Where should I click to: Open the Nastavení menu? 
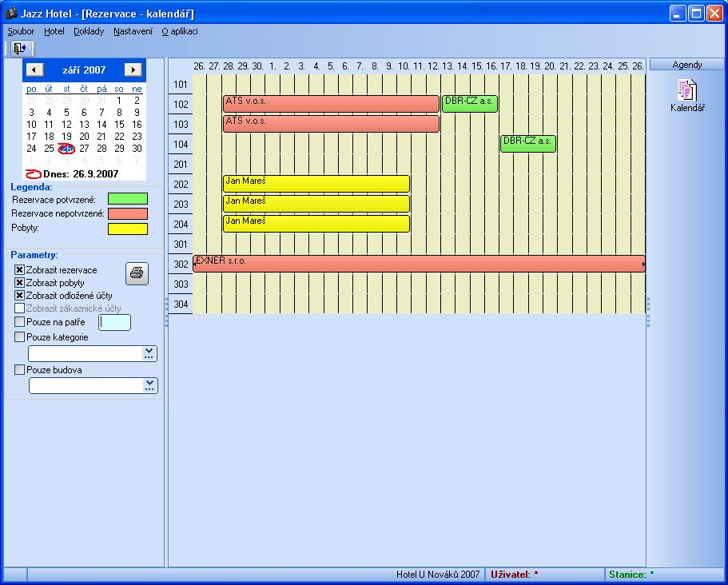pos(133,31)
